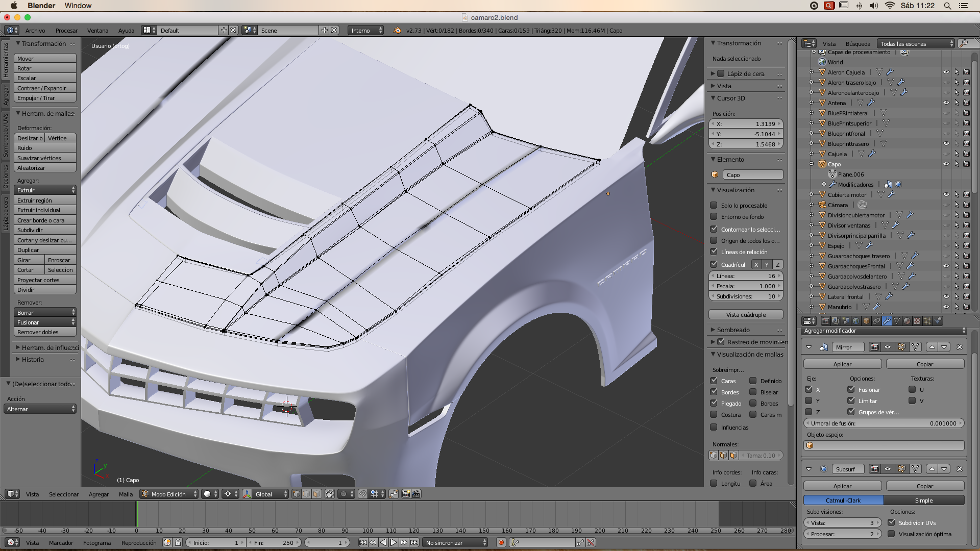Click the Umbral de fusión value field

883,423
